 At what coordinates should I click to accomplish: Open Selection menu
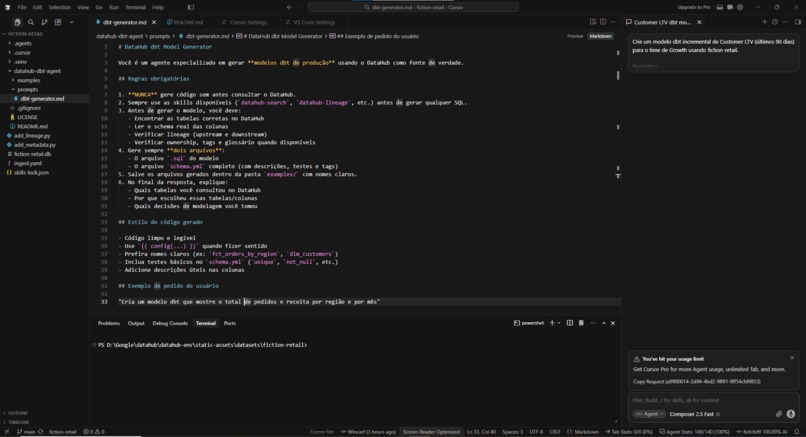tap(60, 7)
